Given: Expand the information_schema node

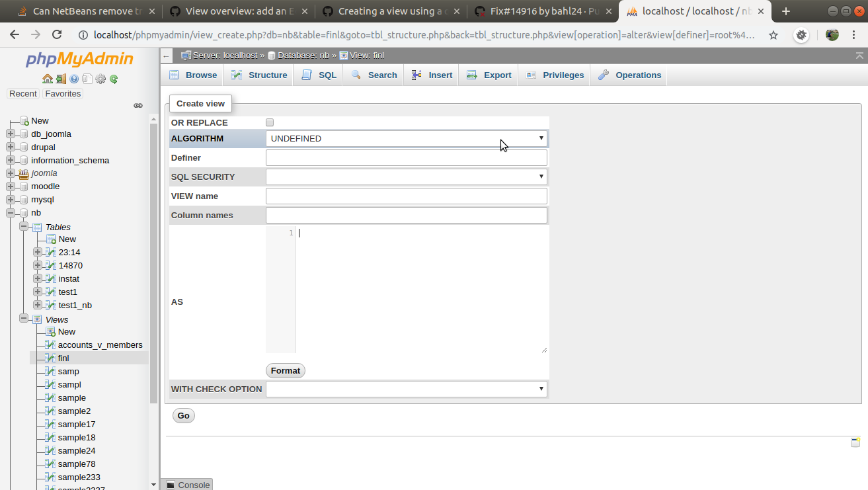Looking at the screenshot, I should pyautogui.click(x=11, y=160).
